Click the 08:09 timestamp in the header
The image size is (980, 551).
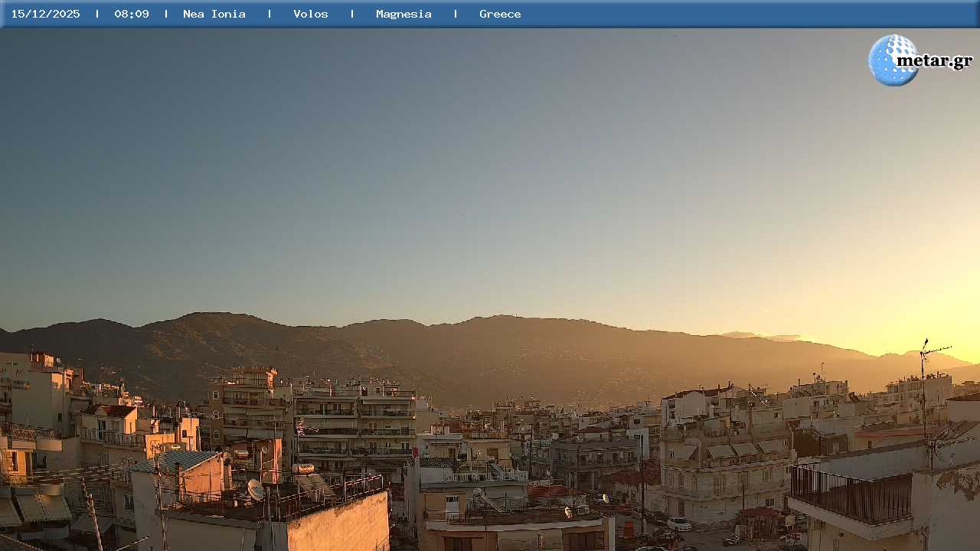[132, 14]
